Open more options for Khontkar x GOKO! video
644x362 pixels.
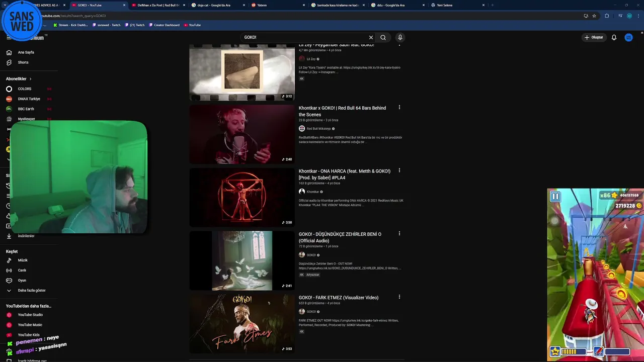399,108
